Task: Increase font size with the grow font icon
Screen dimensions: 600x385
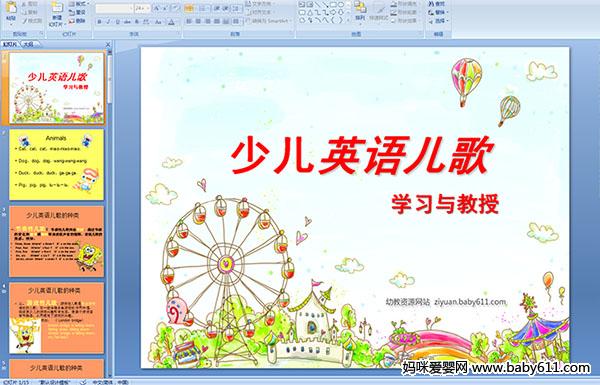Action: tap(157, 8)
